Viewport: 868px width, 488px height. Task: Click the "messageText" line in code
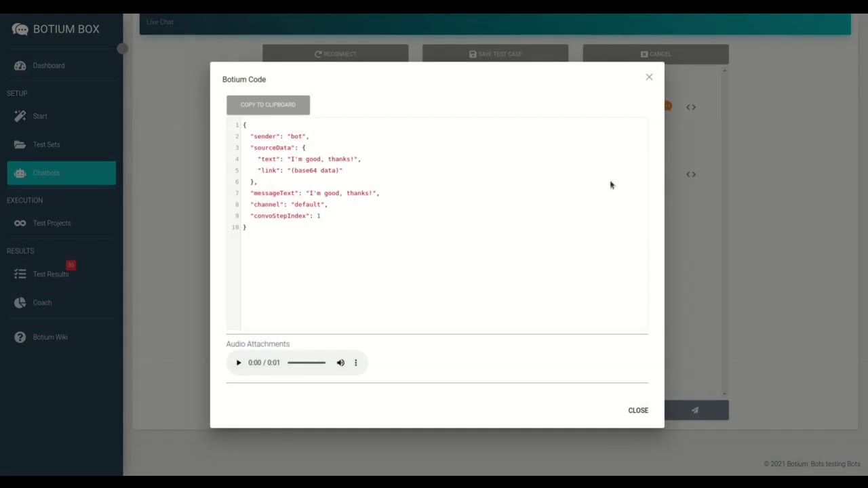tap(315, 193)
